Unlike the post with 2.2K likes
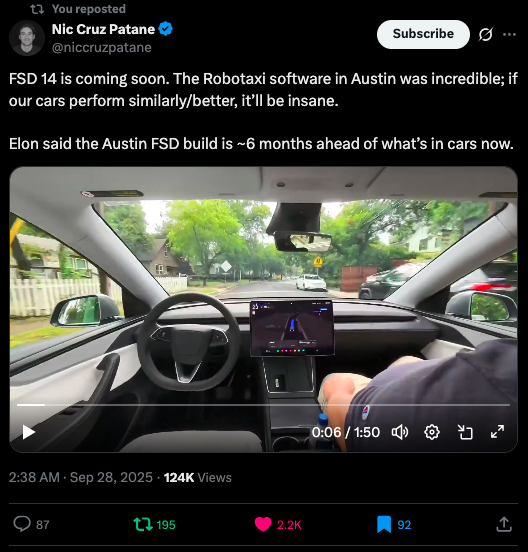Image resolution: width=528 pixels, height=552 pixels. point(263,524)
